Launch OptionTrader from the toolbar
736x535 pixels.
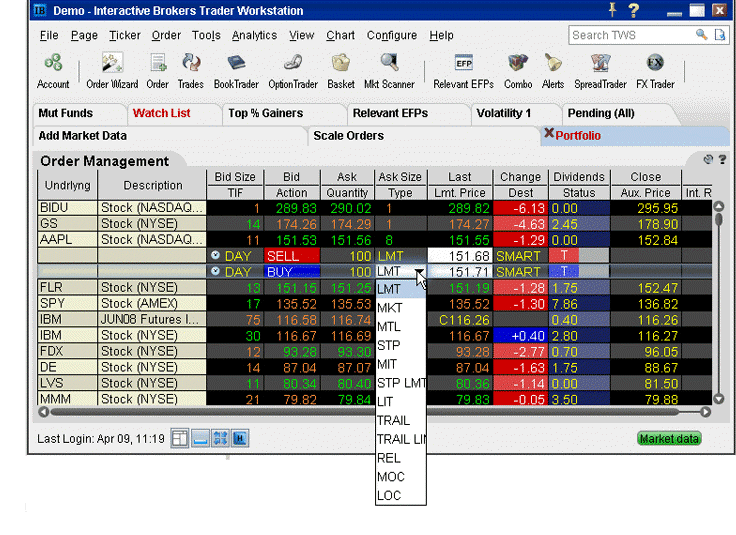(292, 70)
